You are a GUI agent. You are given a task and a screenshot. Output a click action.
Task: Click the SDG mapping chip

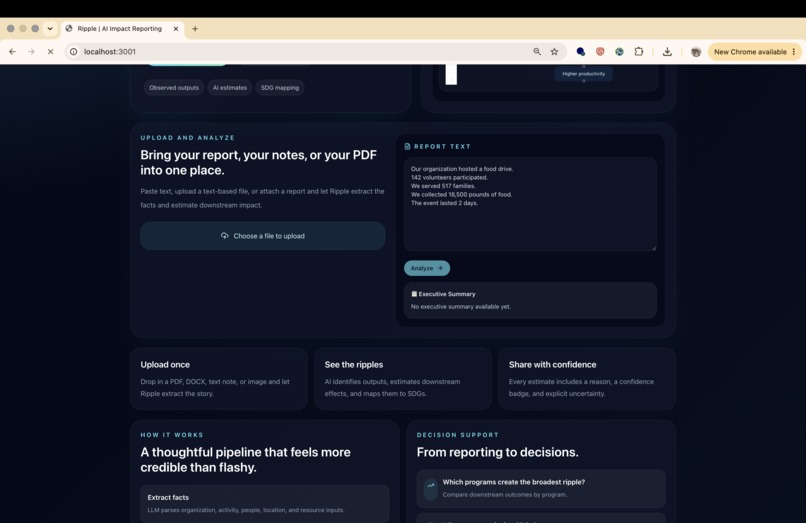click(x=280, y=87)
